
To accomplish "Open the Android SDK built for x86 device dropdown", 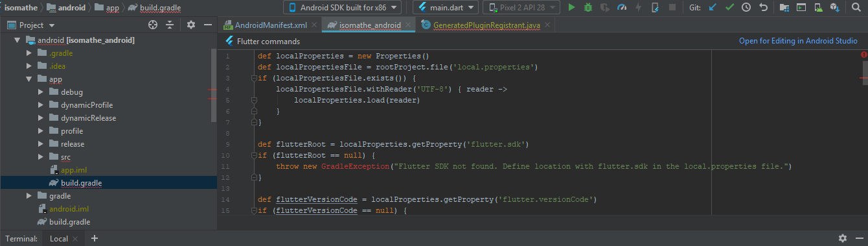I will (x=341, y=8).
